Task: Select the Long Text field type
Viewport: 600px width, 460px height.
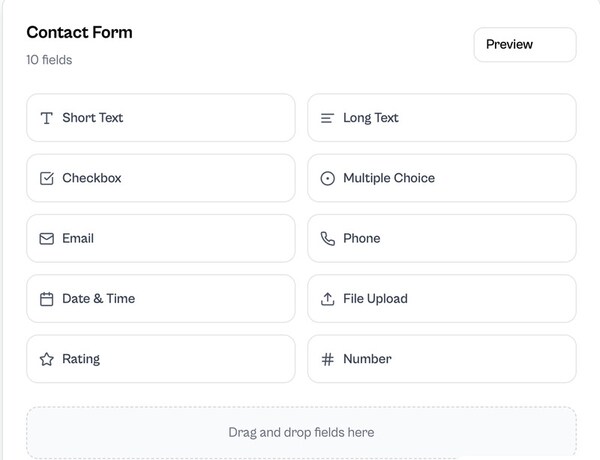Action: tap(441, 118)
